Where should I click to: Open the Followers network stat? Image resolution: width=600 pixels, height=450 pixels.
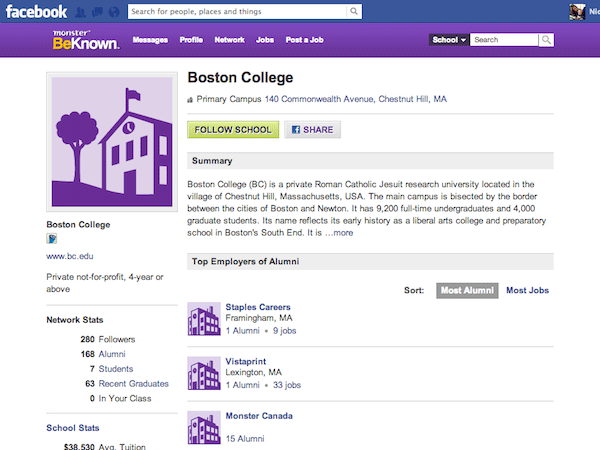click(x=117, y=339)
